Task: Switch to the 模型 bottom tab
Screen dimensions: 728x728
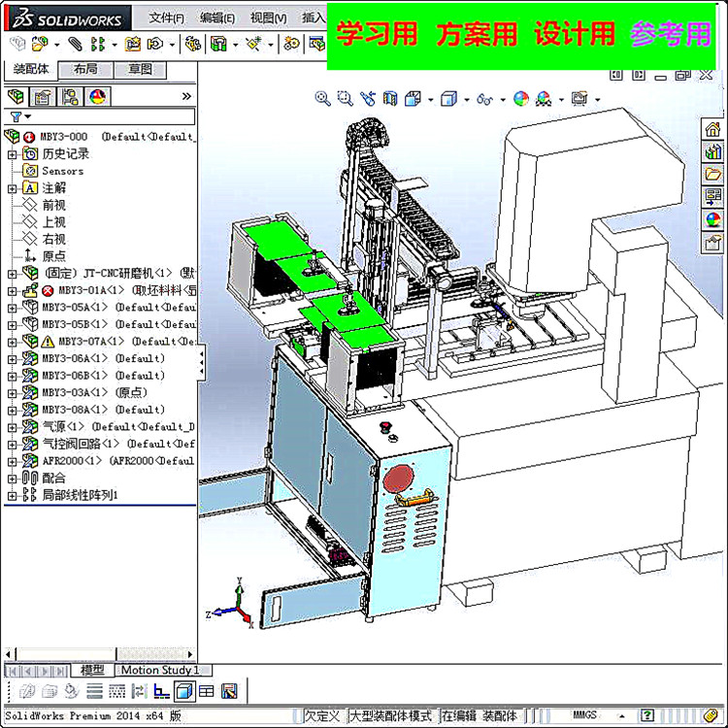Action: pos(92,670)
